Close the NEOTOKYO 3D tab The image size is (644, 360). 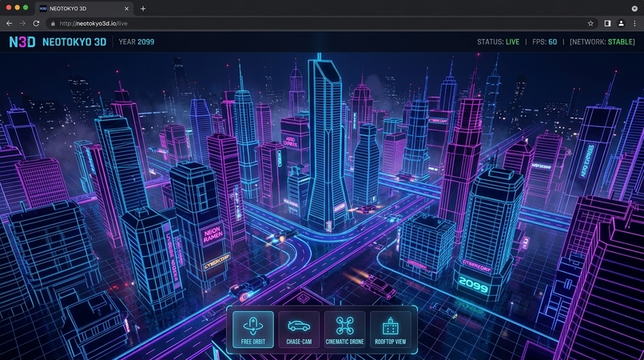(x=126, y=8)
